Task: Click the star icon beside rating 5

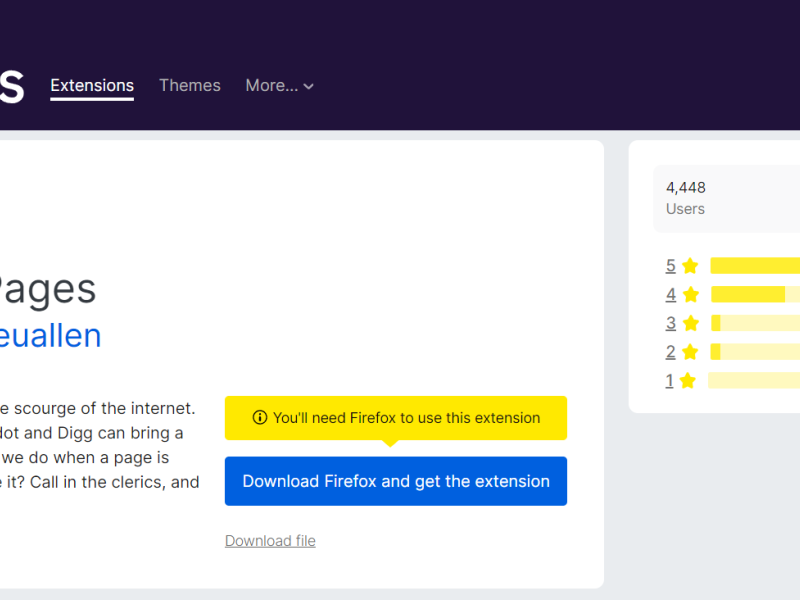Action: (x=690, y=265)
